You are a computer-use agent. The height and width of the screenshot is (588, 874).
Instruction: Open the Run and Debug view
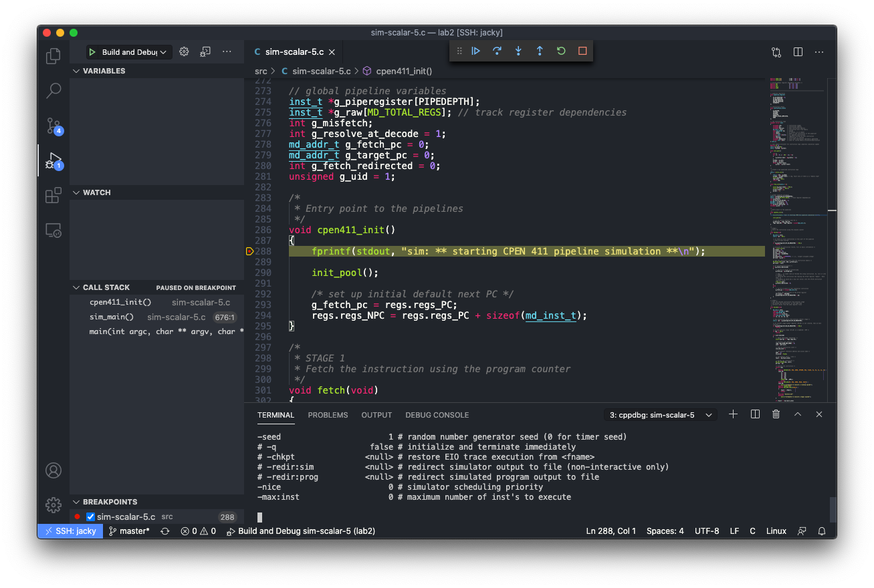(x=53, y=161)
